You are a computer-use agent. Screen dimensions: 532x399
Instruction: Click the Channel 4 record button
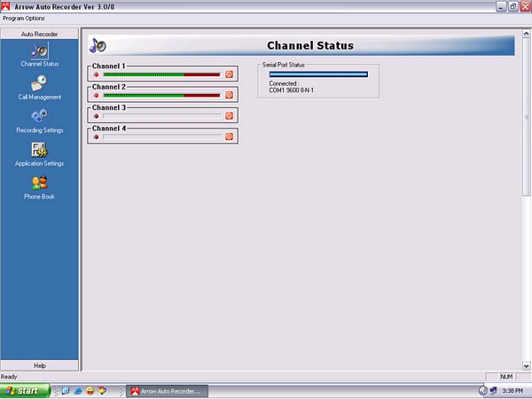(x=230, y=137)
